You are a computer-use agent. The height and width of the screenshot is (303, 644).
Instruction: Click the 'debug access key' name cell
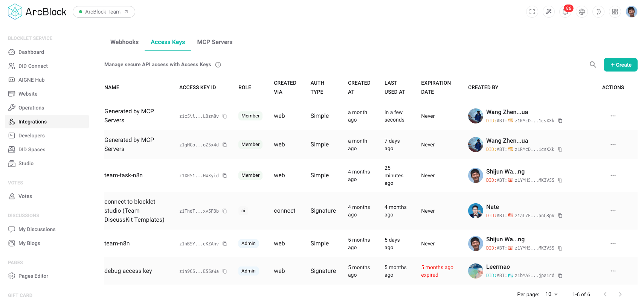coord(128,271)
